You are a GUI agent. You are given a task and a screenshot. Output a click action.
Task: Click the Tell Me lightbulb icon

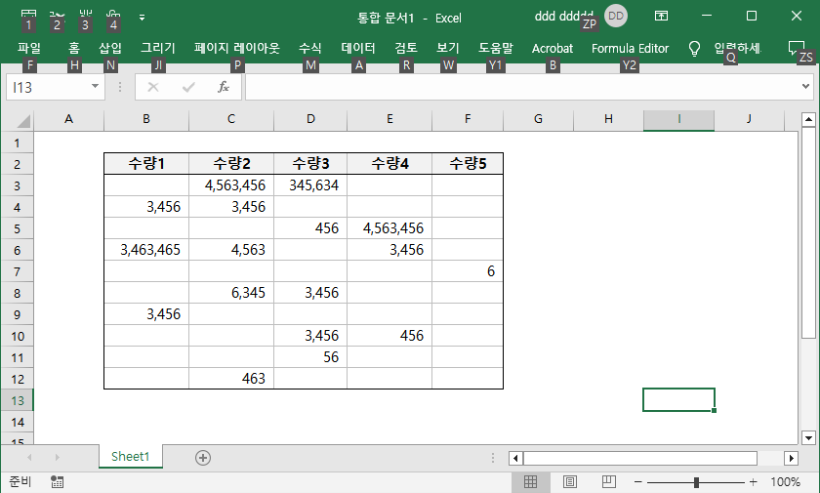tap(694, 49)
